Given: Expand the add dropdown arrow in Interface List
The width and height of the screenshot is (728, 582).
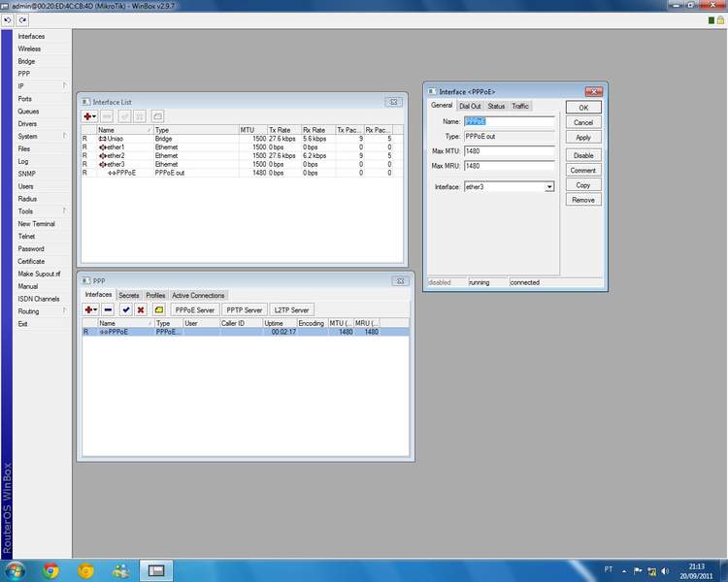Looking at the screenshot, I should [x=94, y=116].
